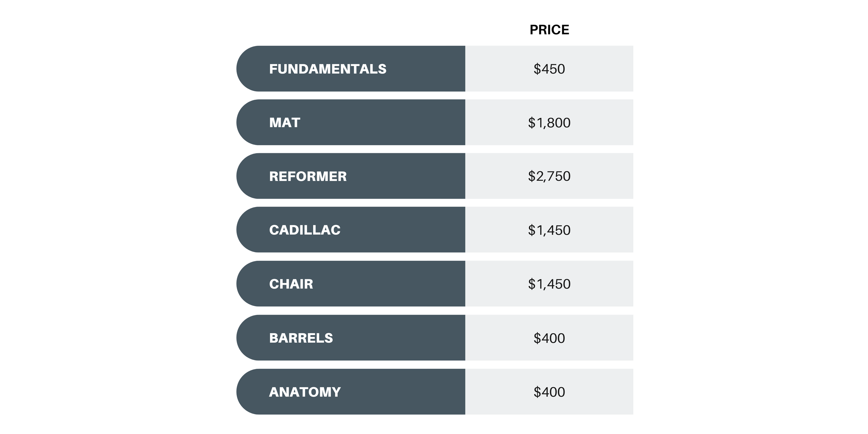
Task: Click the $2,750 Reformer price
Action: 549,176
